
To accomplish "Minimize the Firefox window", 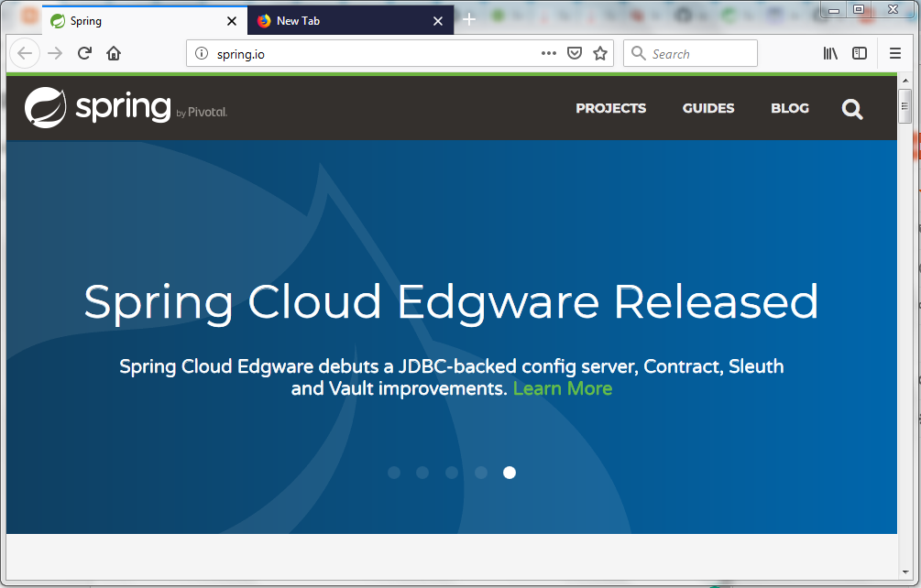I will [833, 10].
